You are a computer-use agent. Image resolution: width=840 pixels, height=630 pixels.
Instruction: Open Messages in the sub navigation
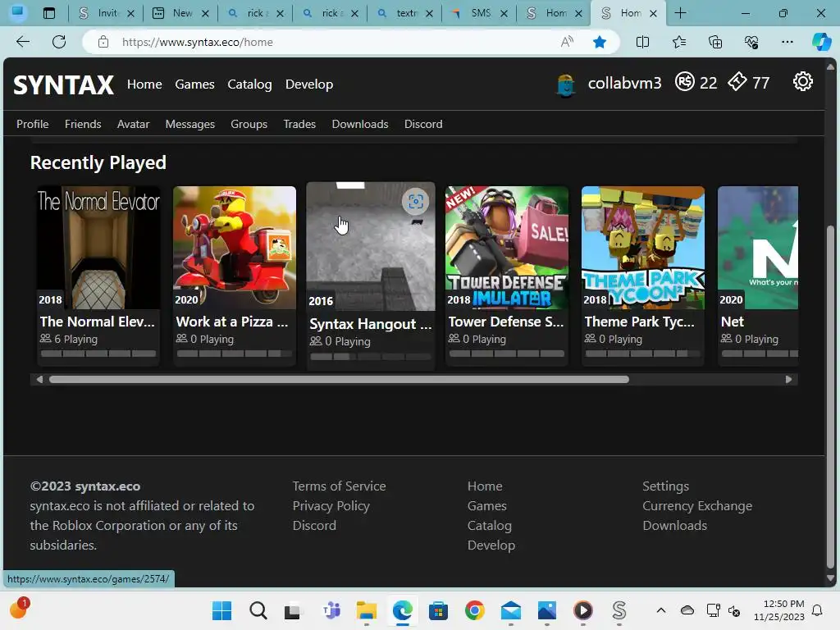coord(190,124)
